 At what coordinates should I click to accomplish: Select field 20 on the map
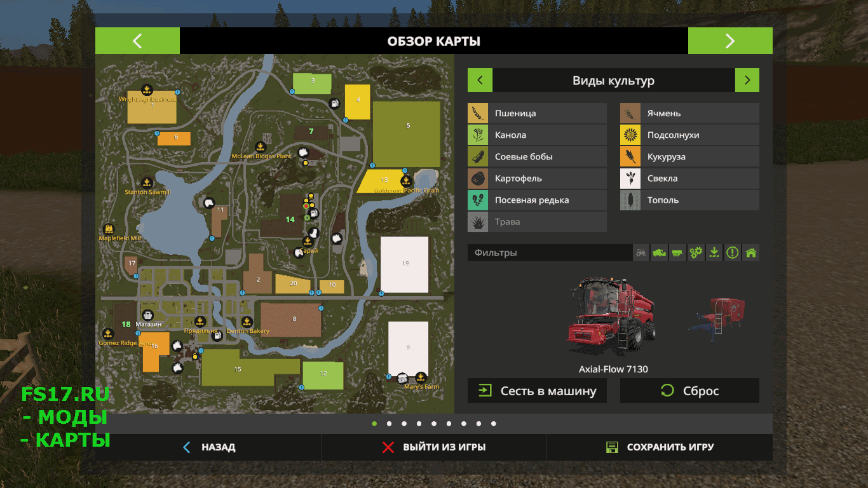pos(293,285)
